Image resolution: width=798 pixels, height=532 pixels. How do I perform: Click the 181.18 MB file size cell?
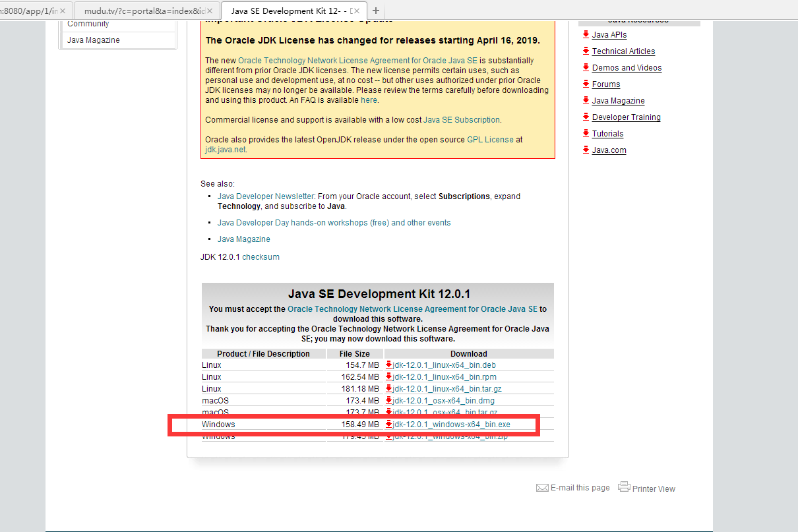(x=355, y=388)
